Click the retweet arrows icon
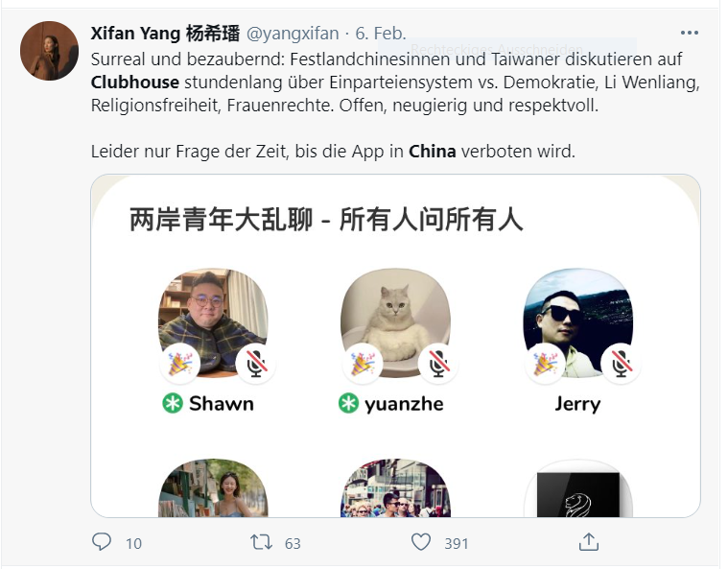728x569 pixels. pyautogui.click(x=262, y=542)
